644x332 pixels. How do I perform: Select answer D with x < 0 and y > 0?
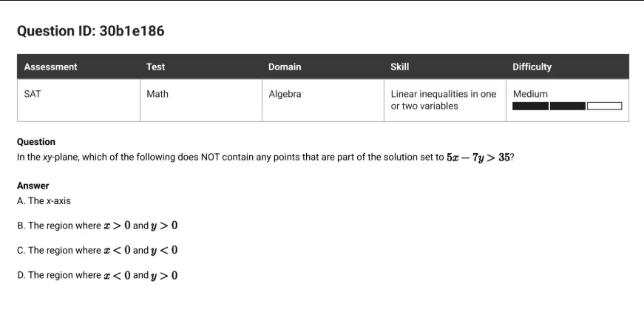[x=98, y=275]
